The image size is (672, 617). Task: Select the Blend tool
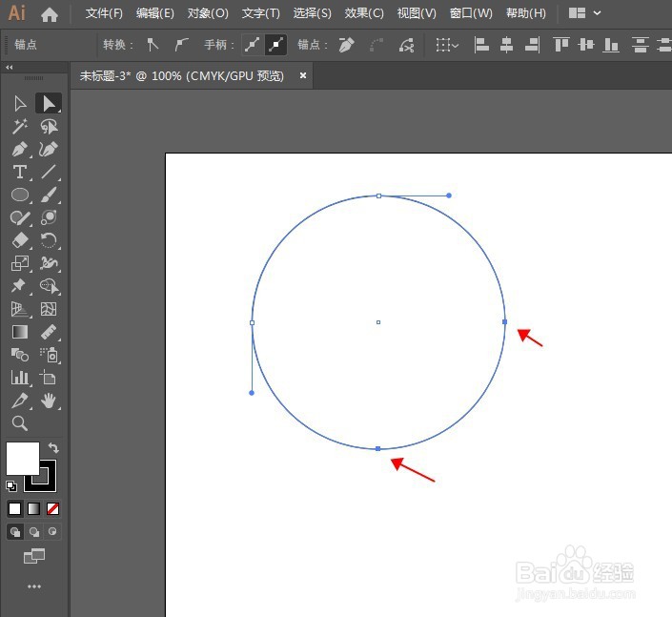[x=20, y=355]
